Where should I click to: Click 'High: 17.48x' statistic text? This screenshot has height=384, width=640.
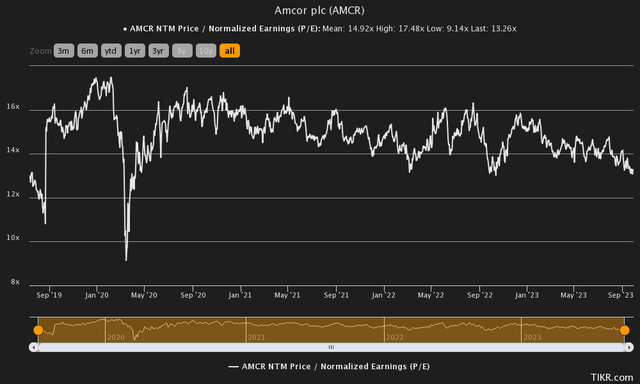tap(400, 29)
